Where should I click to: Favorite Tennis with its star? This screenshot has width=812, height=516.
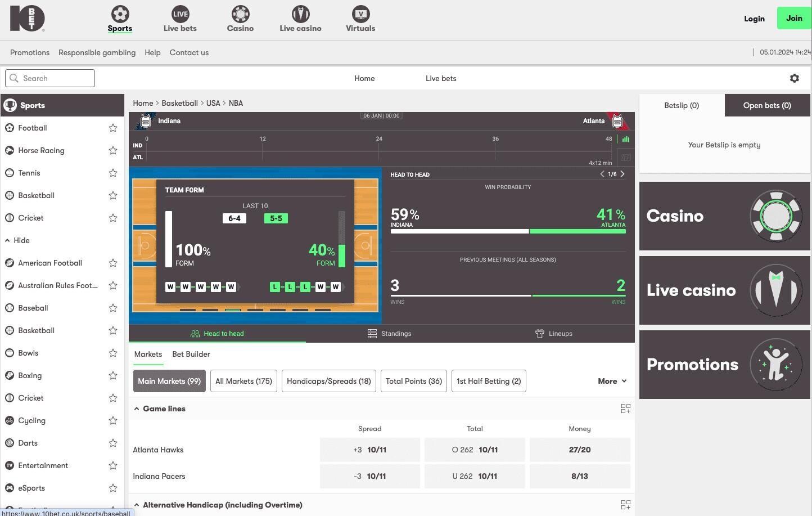(x=113, y=173)
